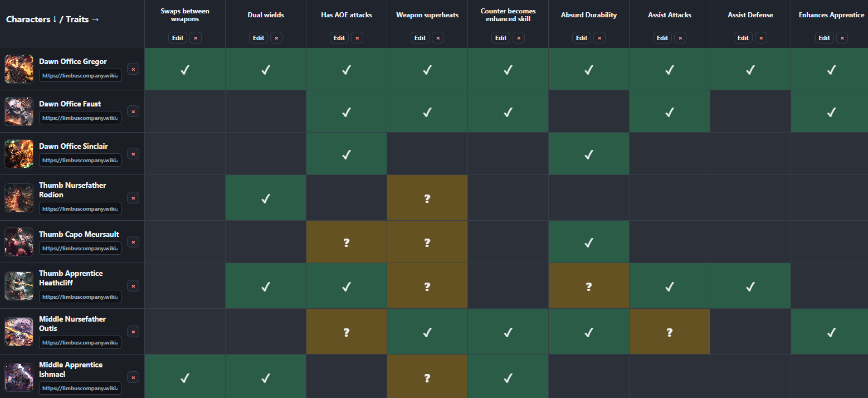Delete the Weapon superheats trait column
The height and width of the screenshot is (398, 868).
[438, 38]
